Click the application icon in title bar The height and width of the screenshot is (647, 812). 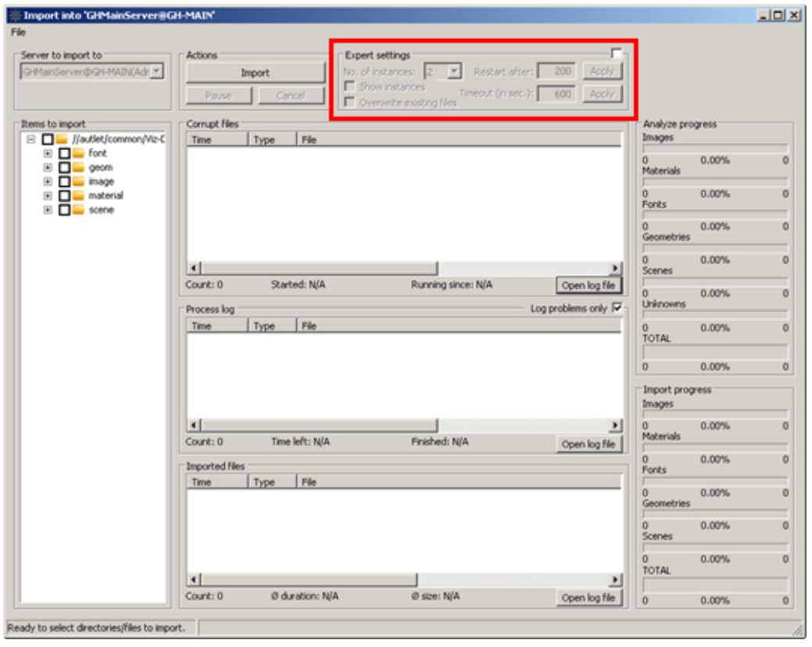(16, 15)
